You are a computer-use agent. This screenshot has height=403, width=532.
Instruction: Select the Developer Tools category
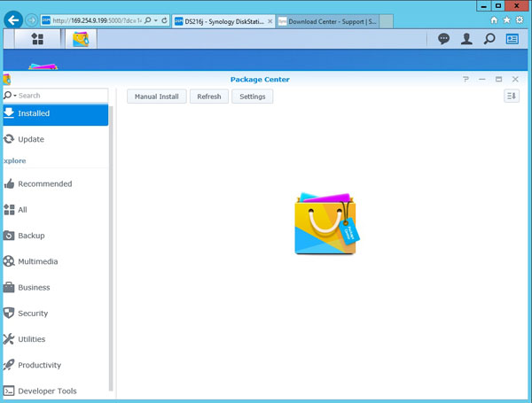point(56,391)
